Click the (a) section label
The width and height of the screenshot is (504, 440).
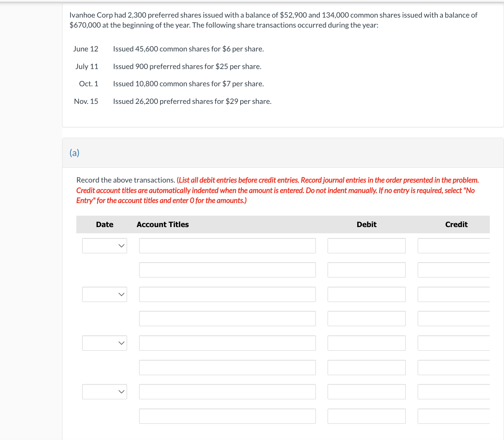74,153
